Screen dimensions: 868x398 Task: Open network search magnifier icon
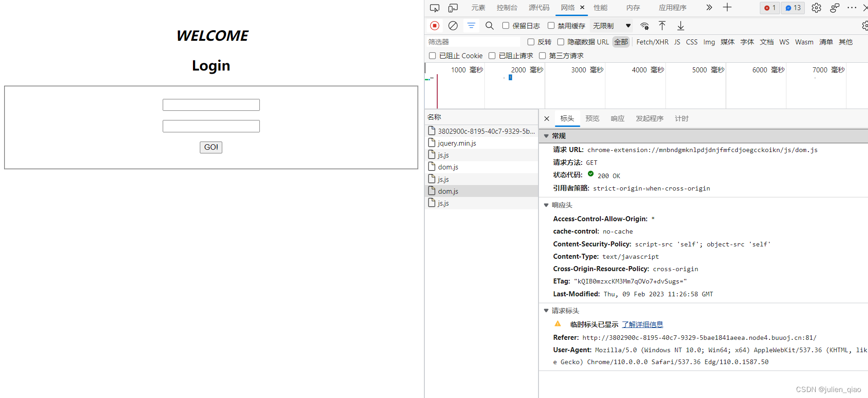pyautogui.click(x=489, y=26)
